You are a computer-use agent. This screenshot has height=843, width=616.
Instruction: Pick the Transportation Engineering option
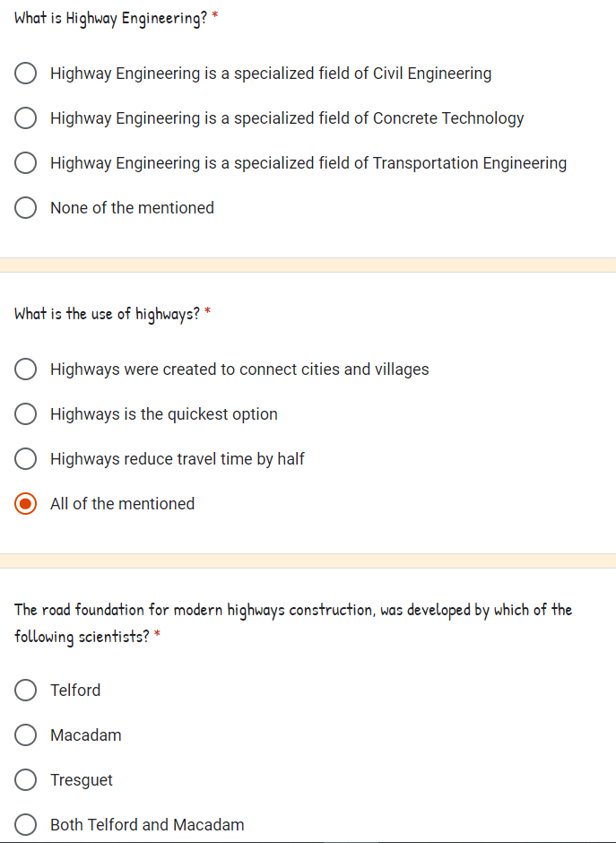click(x=26, y=163)
